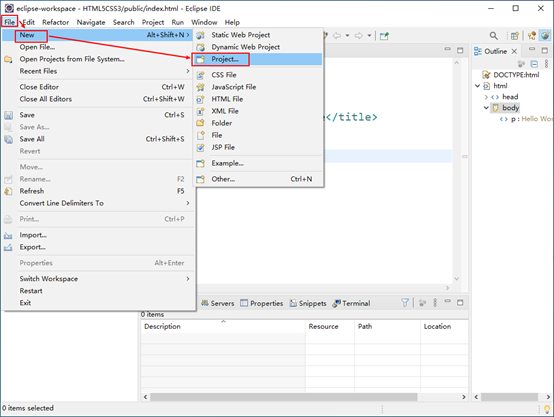
Task: Choose Static Web Project in submenu
Action: (258, 35)
